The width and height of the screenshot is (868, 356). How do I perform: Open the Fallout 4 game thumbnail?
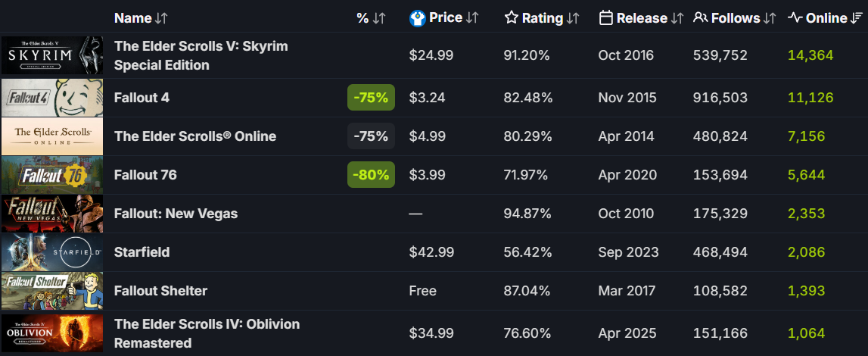click(51, 98)
